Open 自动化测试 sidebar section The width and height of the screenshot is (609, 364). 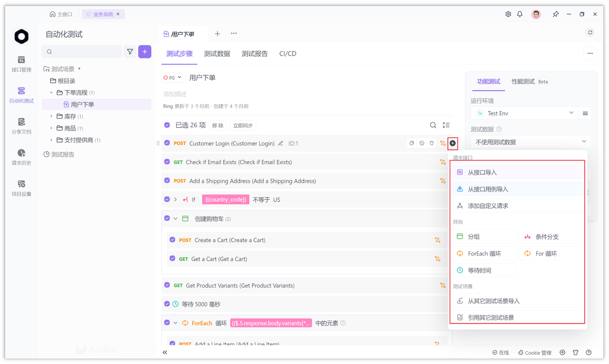(x=21, y=95)
